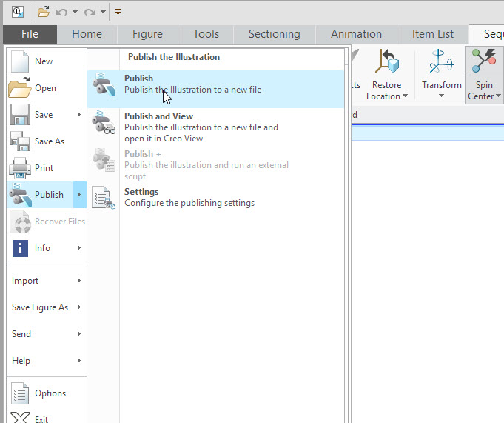Viewport: 504px width, 423px height.
Task: Customize quick access toolbar dropdown
Action: point(118,12)
